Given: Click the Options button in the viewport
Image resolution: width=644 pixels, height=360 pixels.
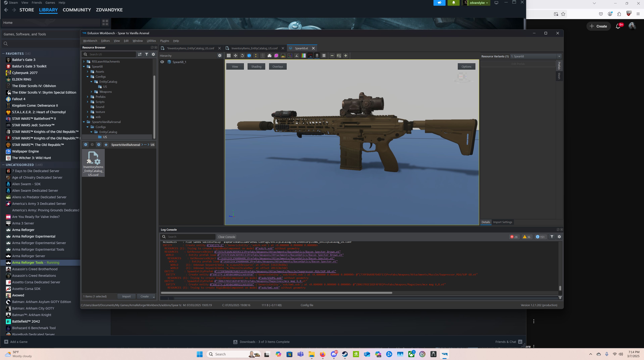Looking at the screenshot, I should 466,66.
